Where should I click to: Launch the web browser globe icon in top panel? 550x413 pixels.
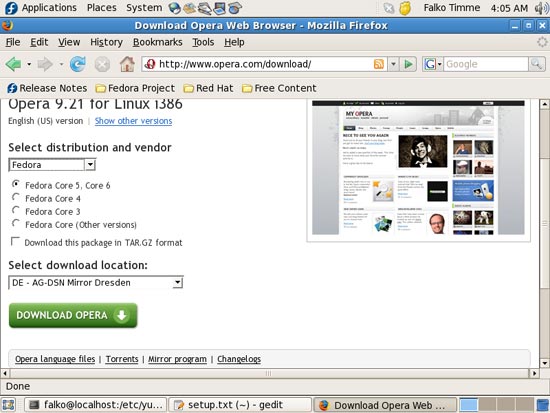tap(174, 8)
